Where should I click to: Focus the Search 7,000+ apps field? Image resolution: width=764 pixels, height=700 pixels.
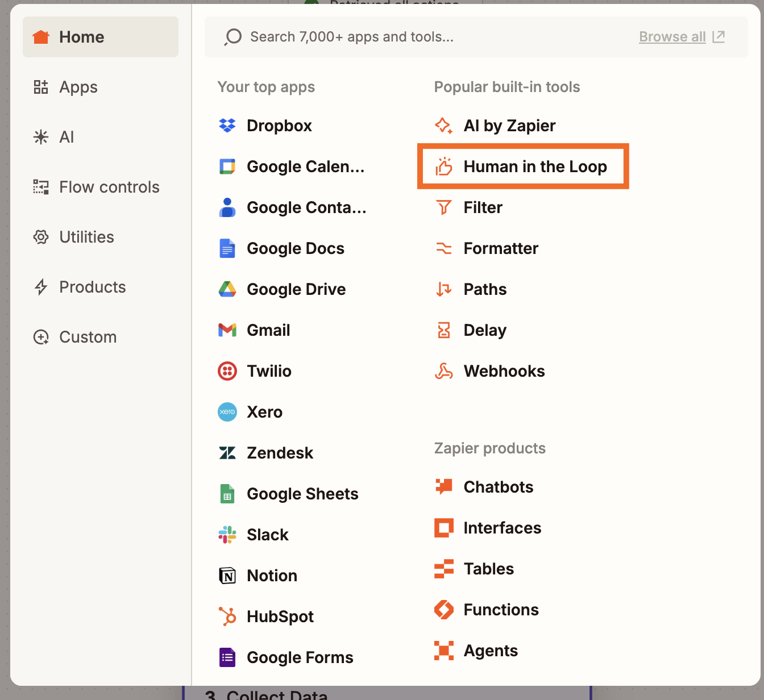click(x=476, y=37)
